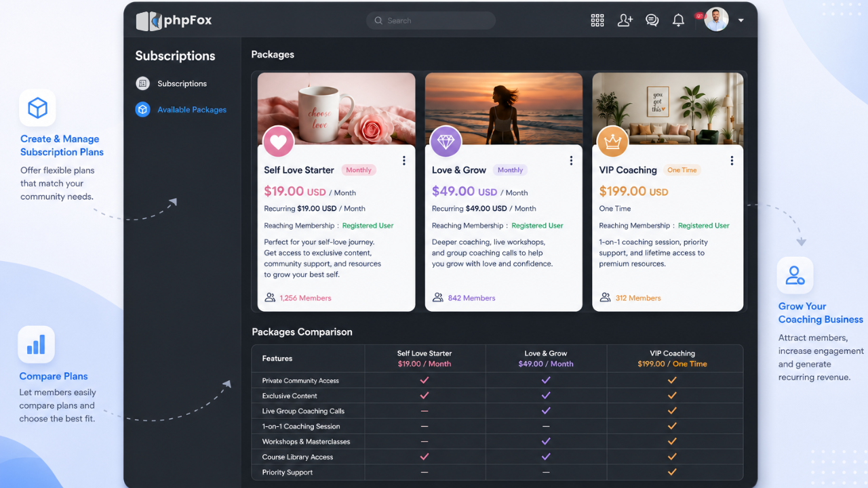Screen dimensions: 868x488
Task: Click the VIP Coaching package title
Action: 628,170
